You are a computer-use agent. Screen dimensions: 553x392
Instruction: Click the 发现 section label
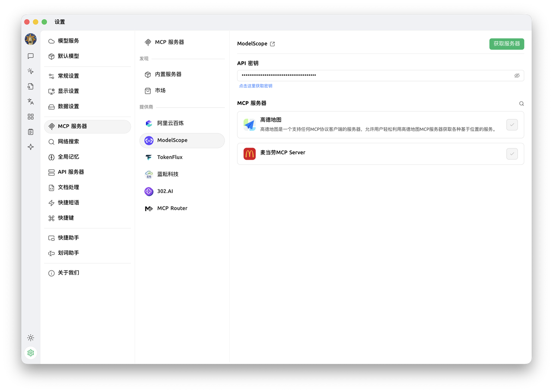[144, 59]
